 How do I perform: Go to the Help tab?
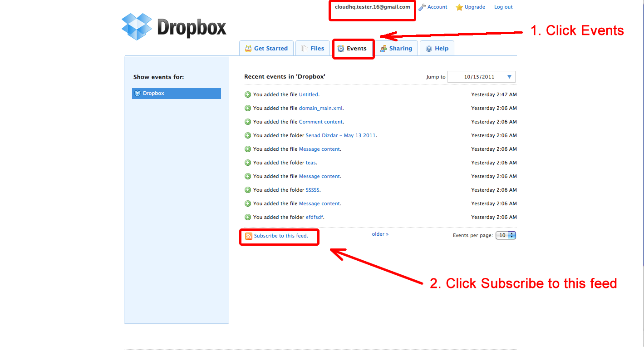point(437,48)
